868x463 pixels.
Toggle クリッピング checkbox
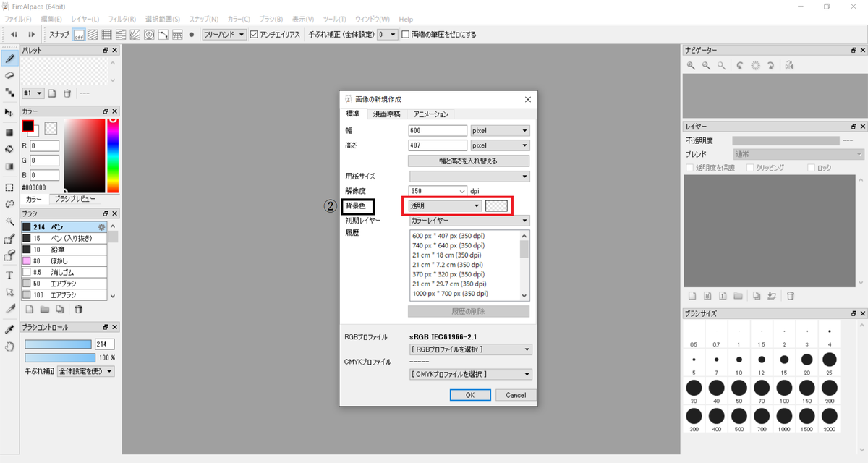(x=750, y=168)
